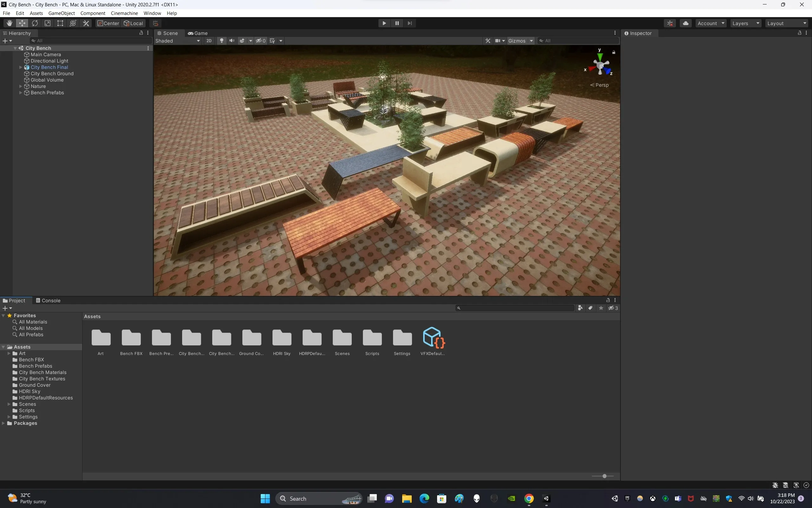Open the Cinemachine menu
This screenshot has width=812, height=508.
coord(124,13)
